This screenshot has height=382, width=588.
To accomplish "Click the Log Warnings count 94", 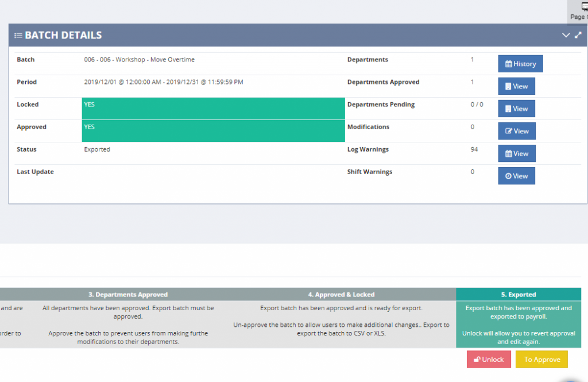I will pyautogui.click(x=474, y=149).
